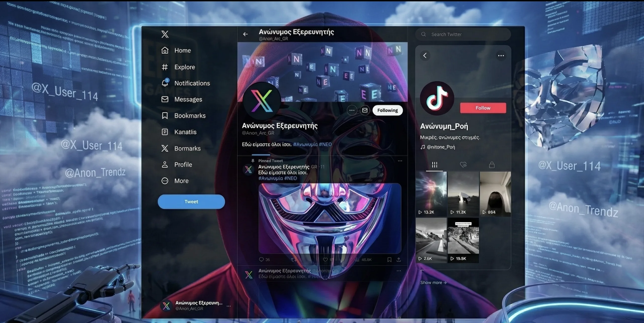The image size is (644, 323).
Task: Click the reply bubble icon showing 36
Action: point(261,260)
